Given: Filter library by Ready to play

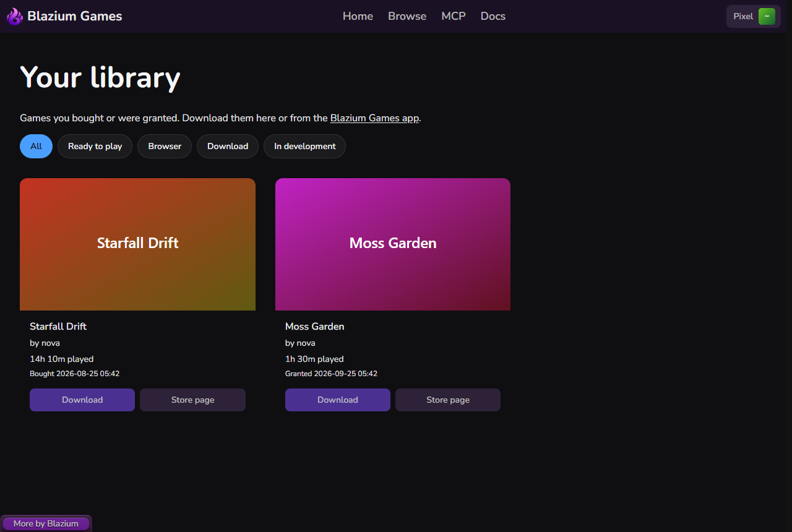Looking at the screenshot, I should 95,146.
